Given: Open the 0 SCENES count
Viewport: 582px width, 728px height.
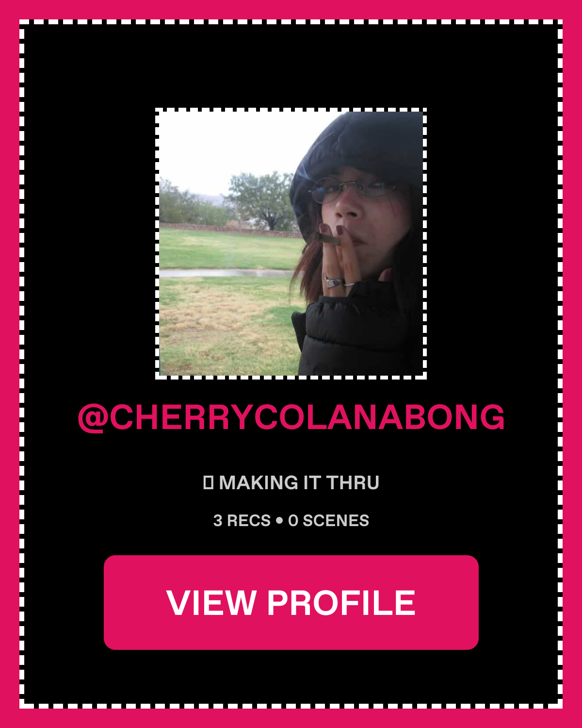Looking at the screenshot, I should (x=328, y=521).
